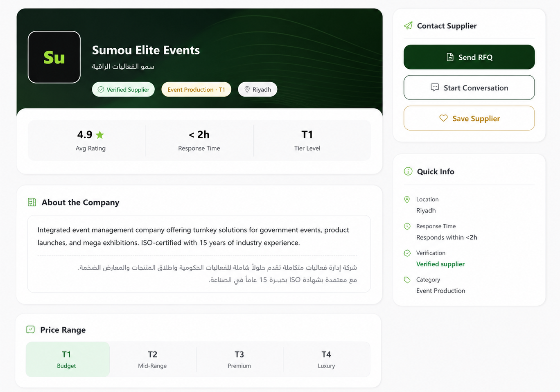Screen dimensions: 560x392
Task: Send an RFQ to the supplier
Action: point(469,57)
